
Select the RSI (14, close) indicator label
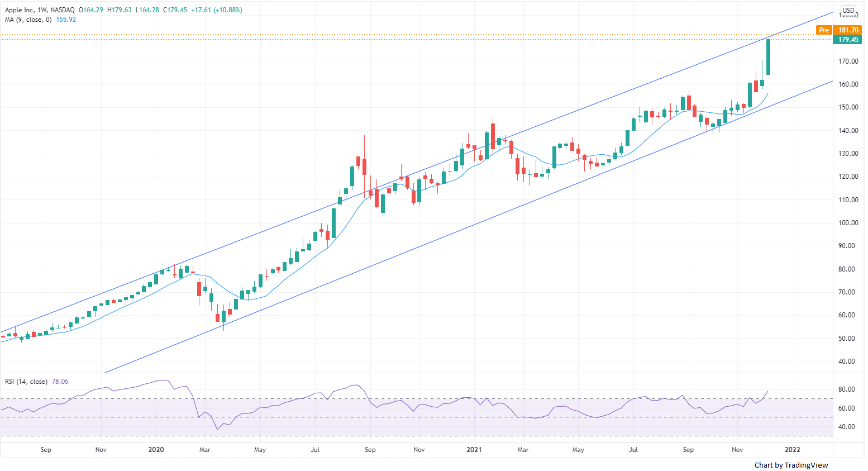(26, 382)
